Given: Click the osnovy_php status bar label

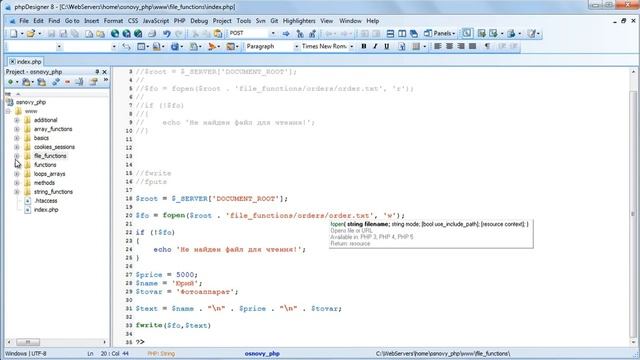Looking at the screenshot, I should (x=262, y=353).
